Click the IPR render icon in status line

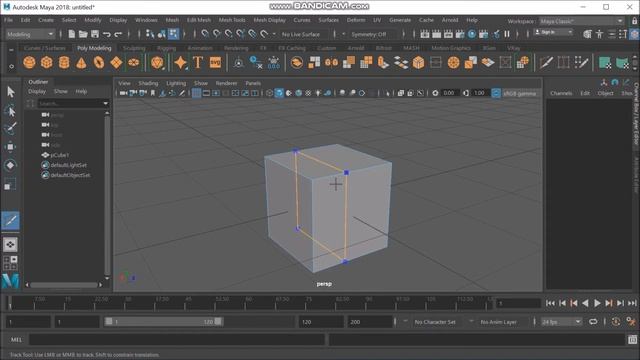(448, 34)
